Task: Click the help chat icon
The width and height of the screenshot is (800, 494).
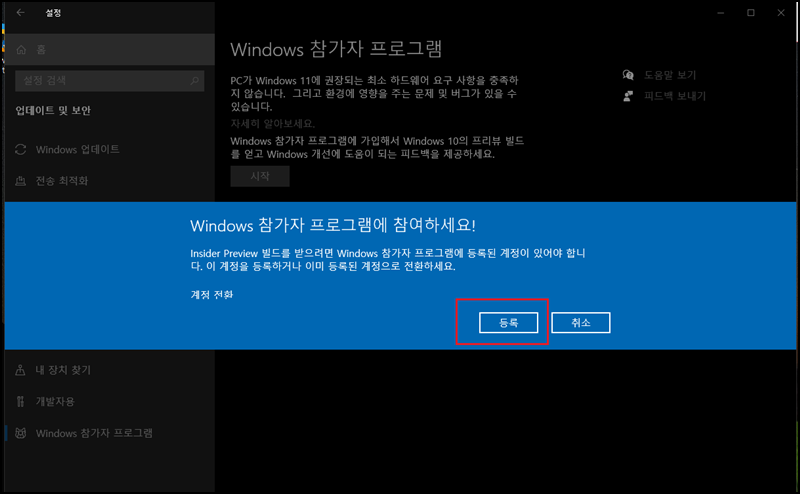Action: tap(628, 75)
